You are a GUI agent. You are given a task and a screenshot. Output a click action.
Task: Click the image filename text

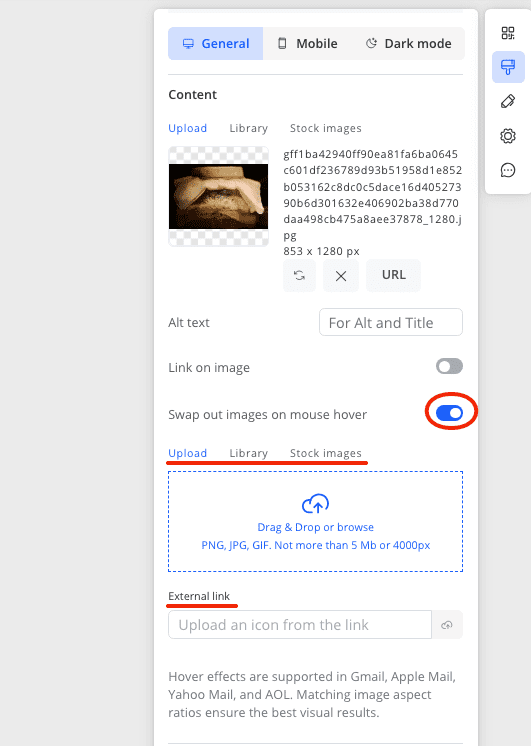[x=373, y=195]
